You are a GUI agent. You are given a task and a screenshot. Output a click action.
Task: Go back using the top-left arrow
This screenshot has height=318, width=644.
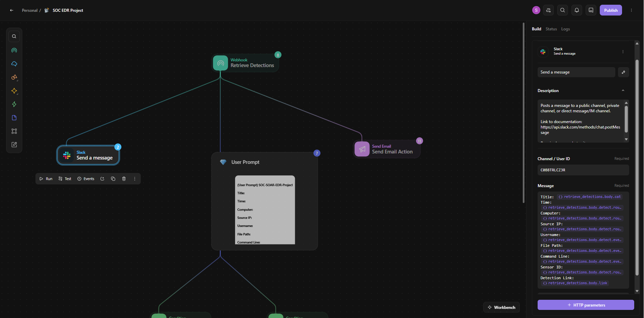tap(12, 10)
